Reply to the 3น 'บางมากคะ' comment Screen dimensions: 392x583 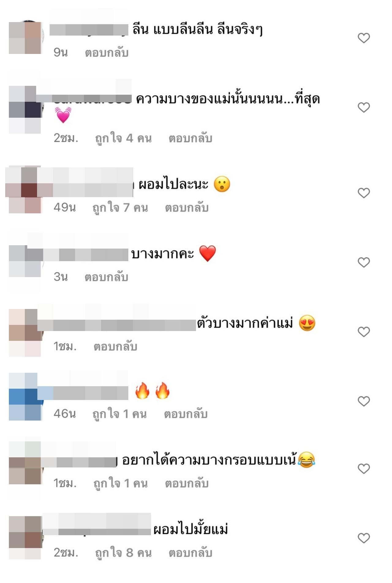tap(106, 277)
